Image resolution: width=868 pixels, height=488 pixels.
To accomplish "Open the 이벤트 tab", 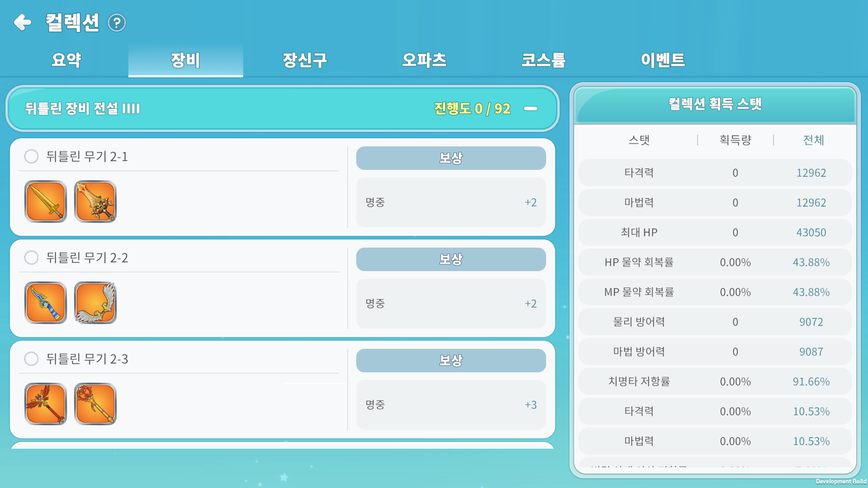I will point(663,60).
